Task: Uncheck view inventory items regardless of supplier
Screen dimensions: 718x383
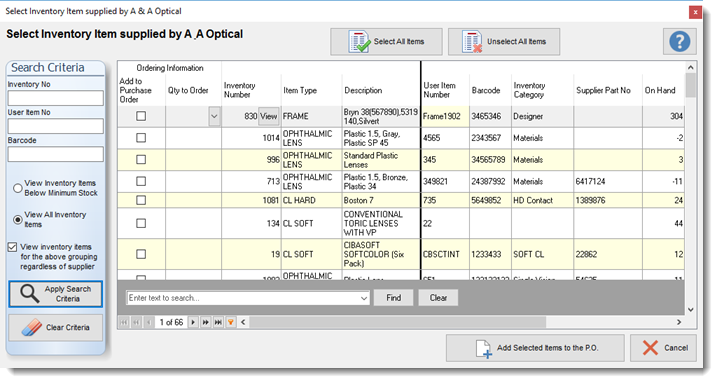Action: coord(12,247)
